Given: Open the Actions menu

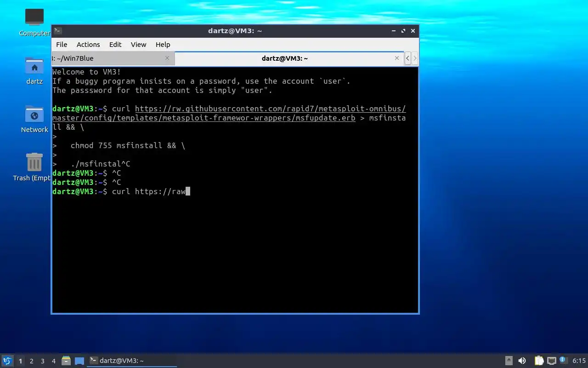Looking at the screenshot, I should pos(88,45).
